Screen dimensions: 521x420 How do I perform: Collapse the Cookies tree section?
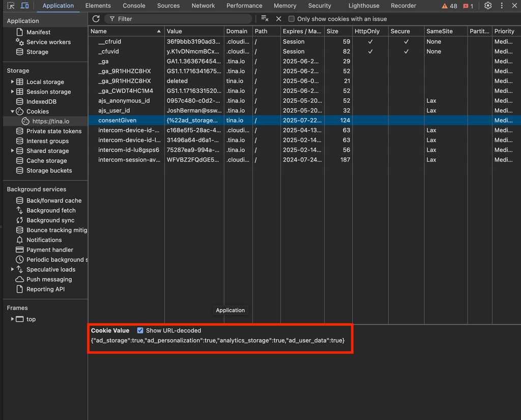coord(12,111)
